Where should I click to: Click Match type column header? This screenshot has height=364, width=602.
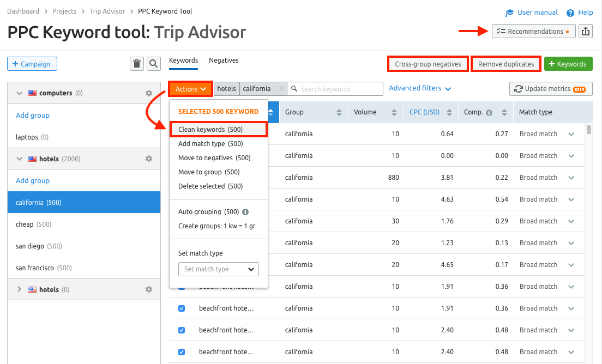pyautogui.click(x=535, y=112)
